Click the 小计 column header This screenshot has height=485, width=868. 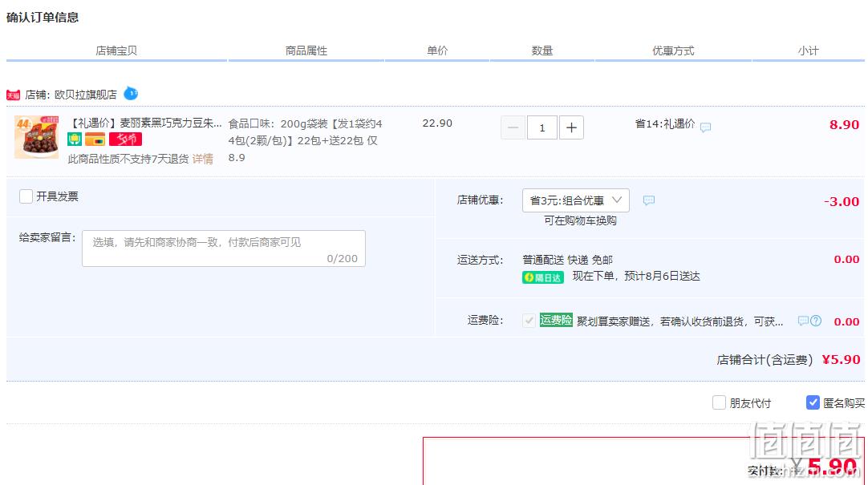(x=808, y=51)
